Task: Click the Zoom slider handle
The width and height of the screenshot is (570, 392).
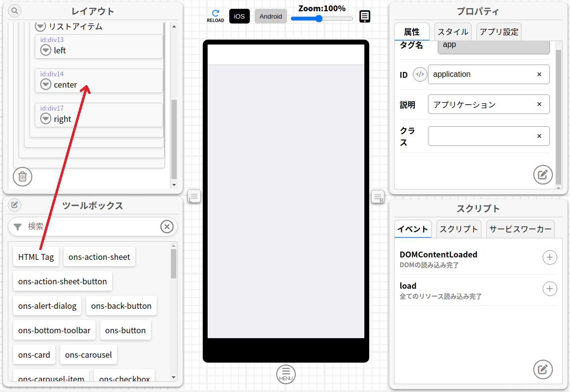Action: [x=319, y=19]
